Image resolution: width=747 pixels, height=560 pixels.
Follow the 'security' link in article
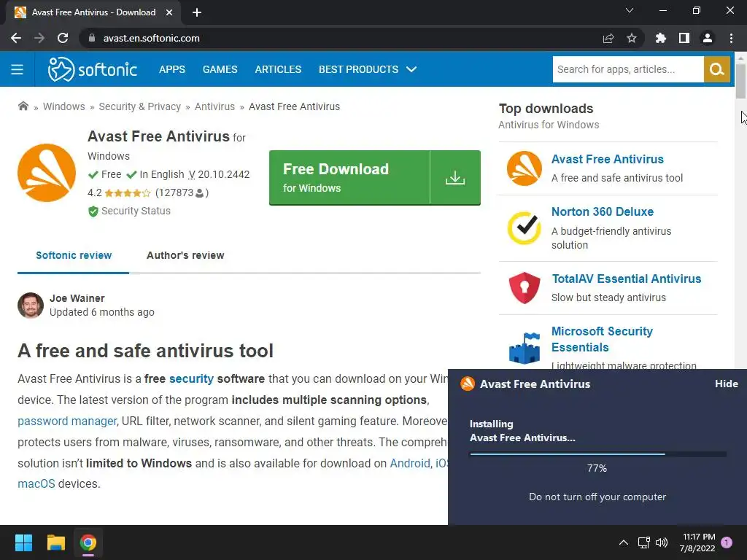point(191,378)
